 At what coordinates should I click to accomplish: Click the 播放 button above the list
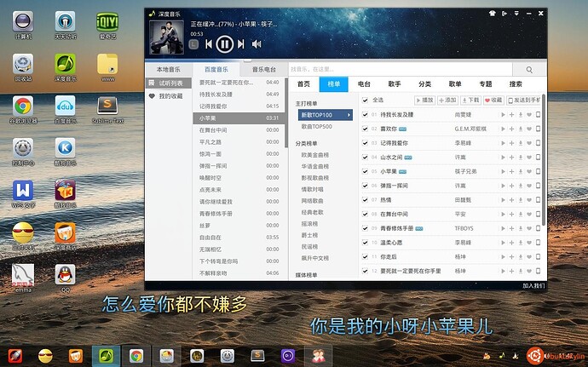[424, 100]
